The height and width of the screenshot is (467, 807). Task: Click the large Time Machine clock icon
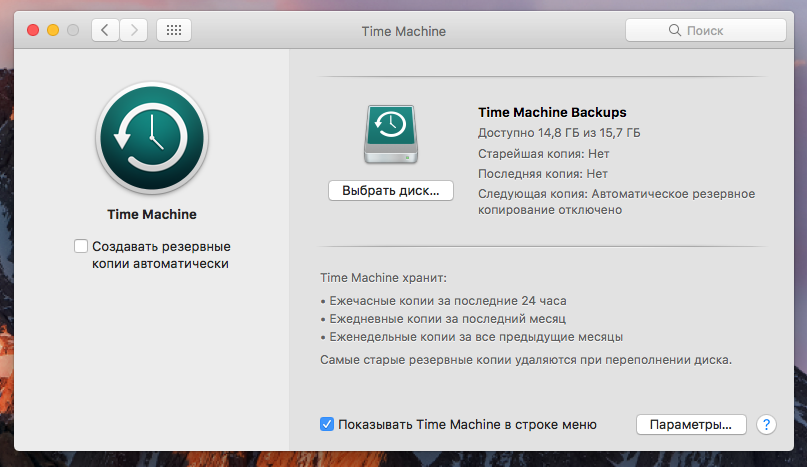(152, 138)
